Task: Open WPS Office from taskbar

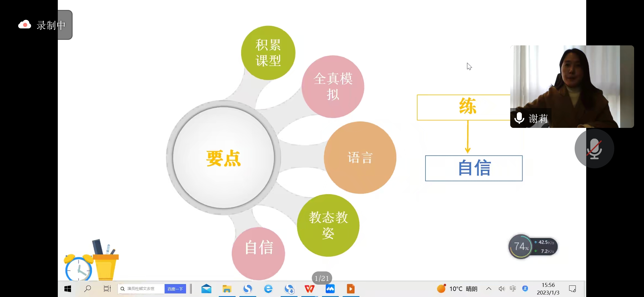Action: [309, 289]
